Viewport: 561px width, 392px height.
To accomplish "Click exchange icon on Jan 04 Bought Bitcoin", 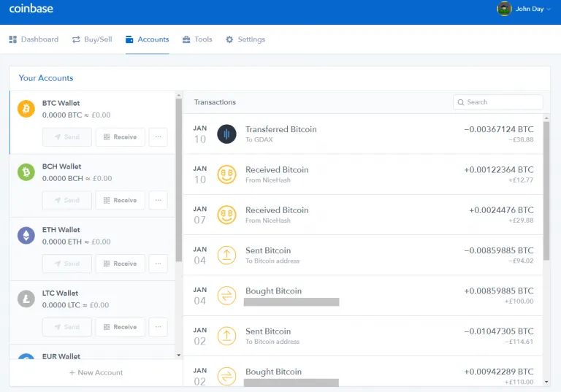I will (x=227, y=296).
